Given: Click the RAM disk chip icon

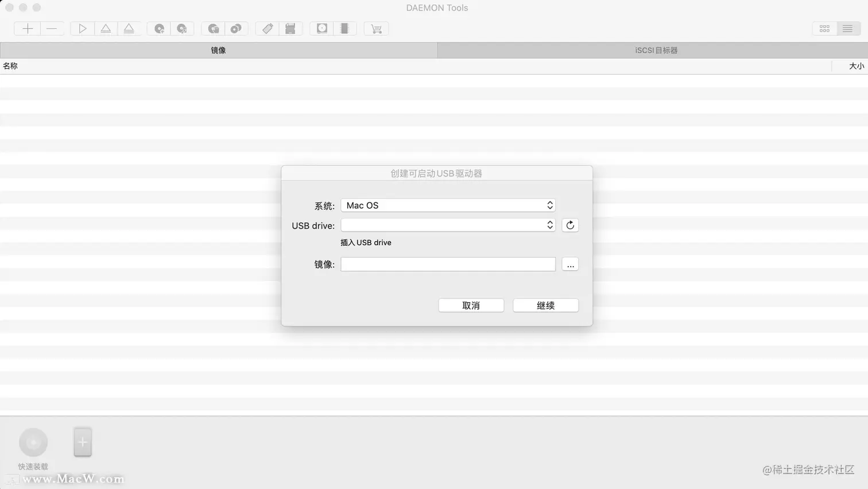Looking at the screenshot, I should pyautogui.click(x=344, y=29).
